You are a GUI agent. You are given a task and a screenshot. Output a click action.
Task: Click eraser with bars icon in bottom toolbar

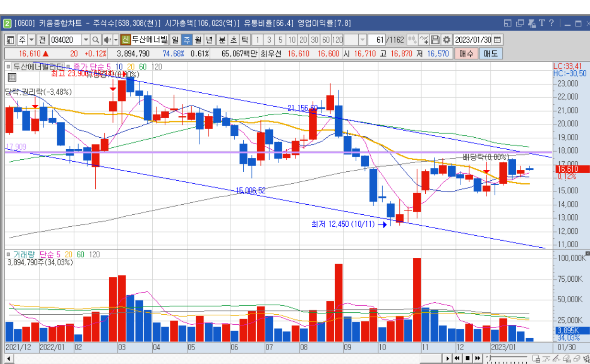[x=567, y=358]
